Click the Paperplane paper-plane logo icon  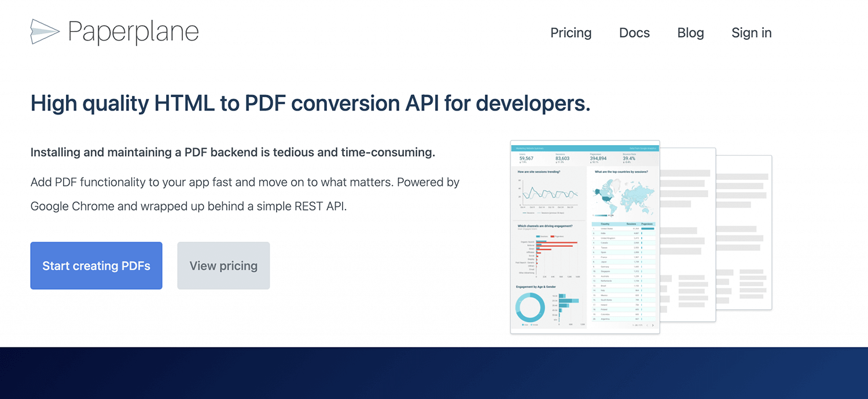coord(45,32)
